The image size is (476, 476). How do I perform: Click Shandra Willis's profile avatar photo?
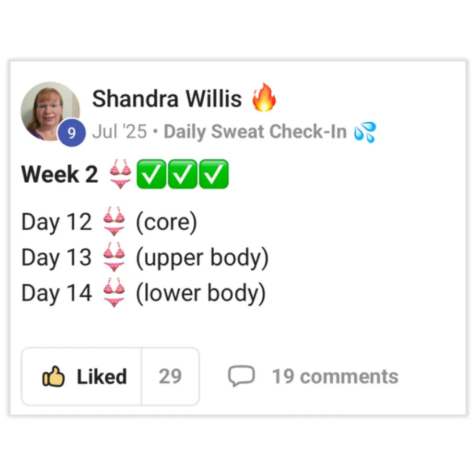pyautogui.click(x=50, y=109)
